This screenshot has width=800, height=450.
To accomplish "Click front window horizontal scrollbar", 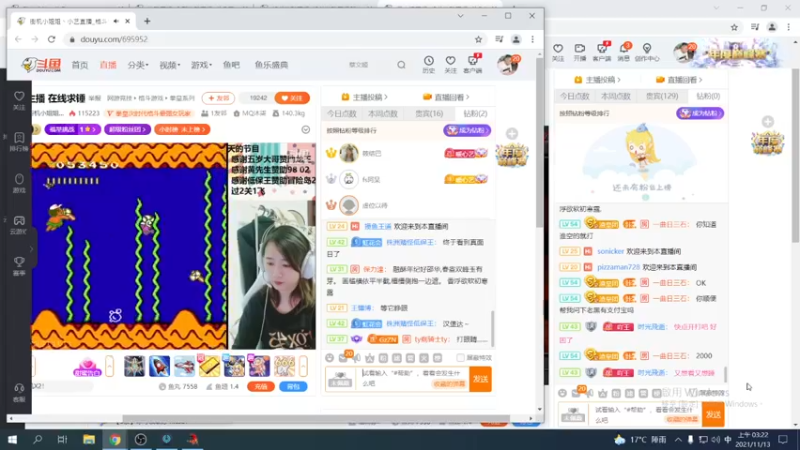I will tap(316, 418).
